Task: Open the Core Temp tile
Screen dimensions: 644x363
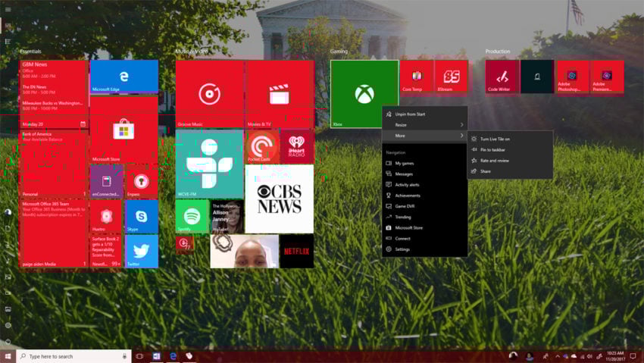Action: click(417, 77)
